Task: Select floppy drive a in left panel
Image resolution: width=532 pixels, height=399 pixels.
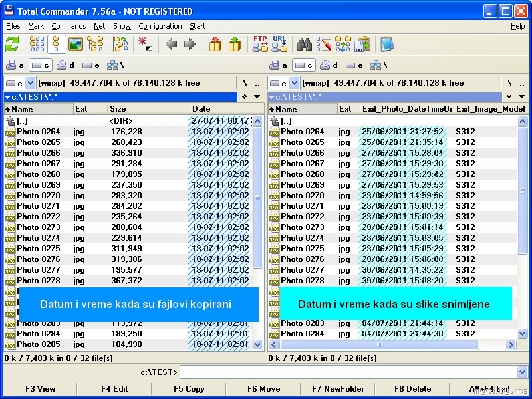Action: (15, 65)
